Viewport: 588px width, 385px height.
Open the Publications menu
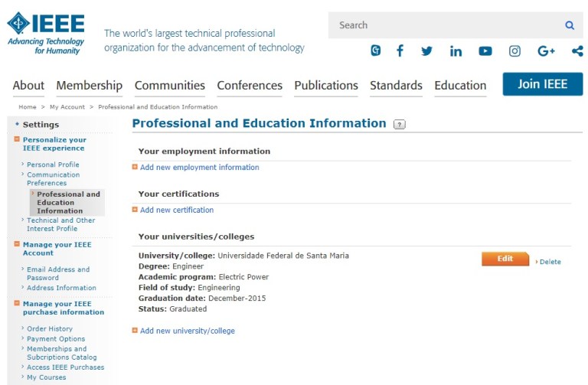click(326, 86)
